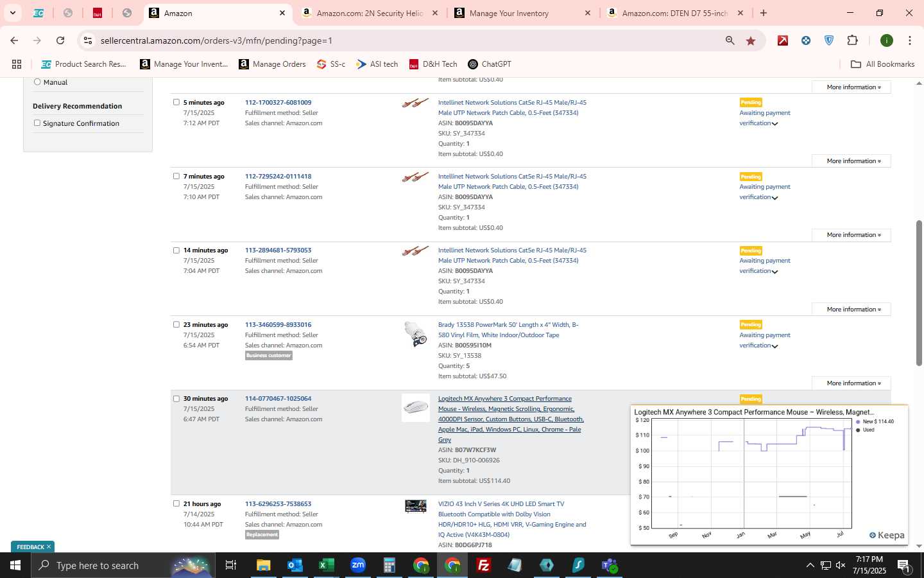924x578 pixels.
Task: Click the site info icon in address bar
Action: (x=88, y=40)
